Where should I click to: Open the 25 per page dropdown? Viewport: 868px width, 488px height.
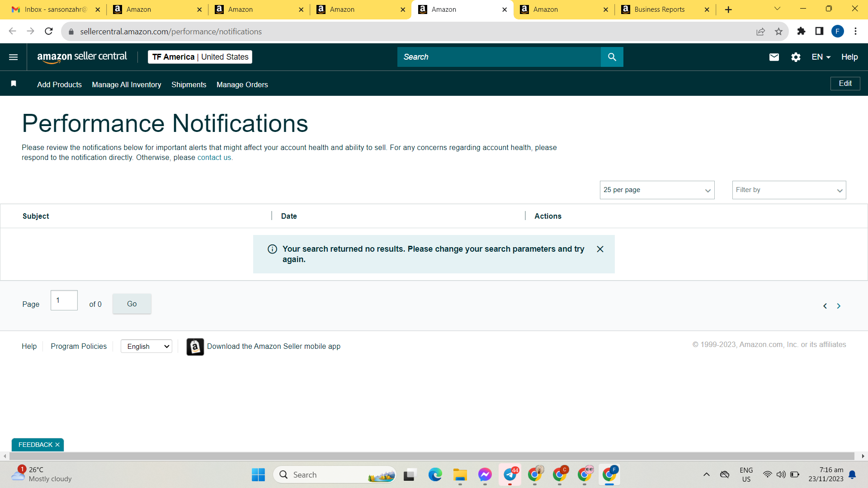coord(657,190)
